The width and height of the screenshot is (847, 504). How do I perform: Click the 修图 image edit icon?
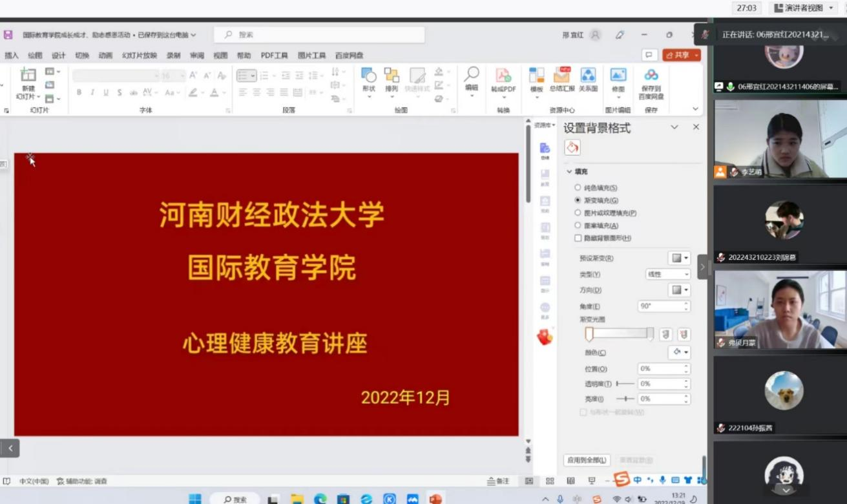click(x=618, y=76)
